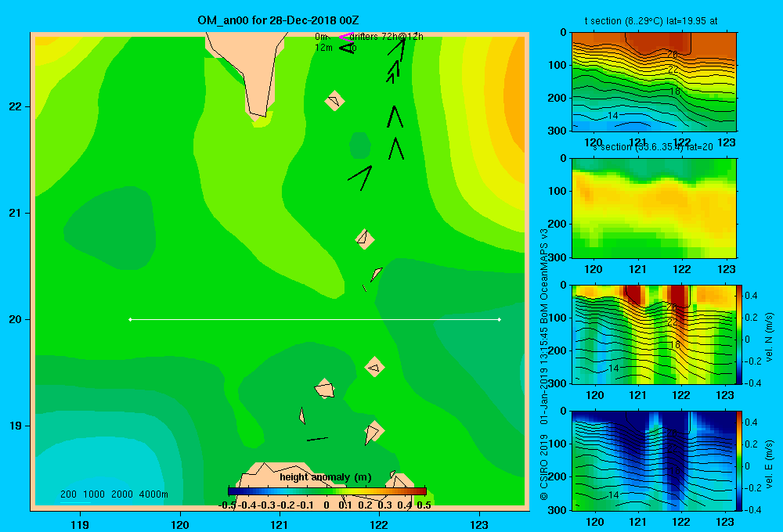The image size is (783, 532).
Task: Click longitude label "122" below the main map
Action: click(x=380, y=524)
